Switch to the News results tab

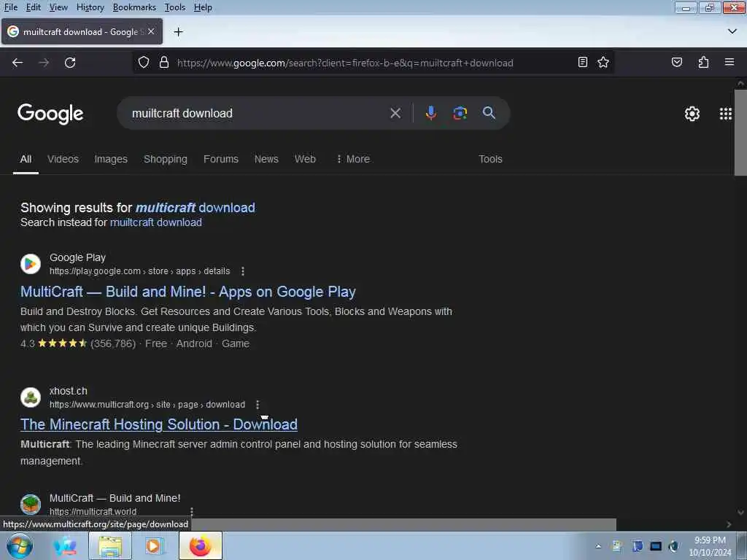point(266,159)
